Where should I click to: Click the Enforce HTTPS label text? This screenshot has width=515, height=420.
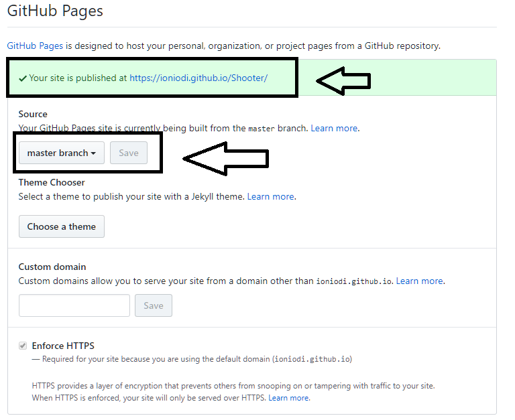63,346
